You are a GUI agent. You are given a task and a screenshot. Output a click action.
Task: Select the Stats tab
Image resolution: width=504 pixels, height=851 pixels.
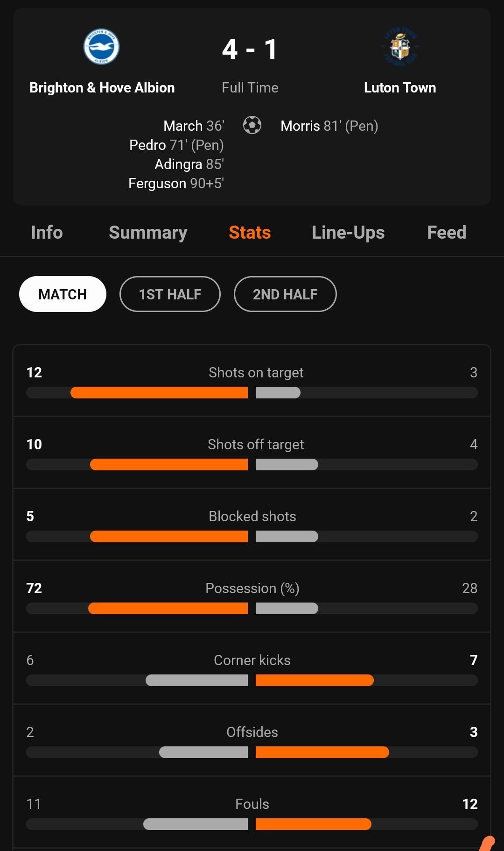tap(250, 233)
